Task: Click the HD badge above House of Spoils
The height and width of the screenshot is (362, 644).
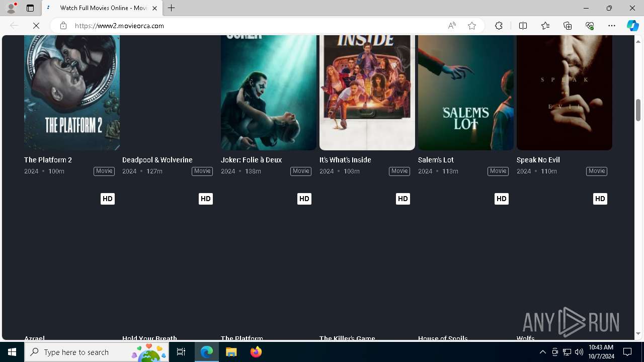Action: (x=502, y=199)
